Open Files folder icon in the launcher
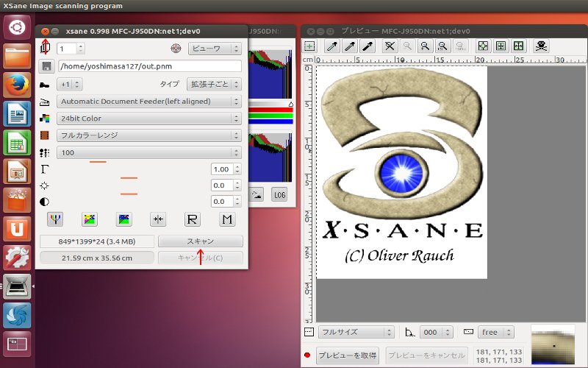 17,56
